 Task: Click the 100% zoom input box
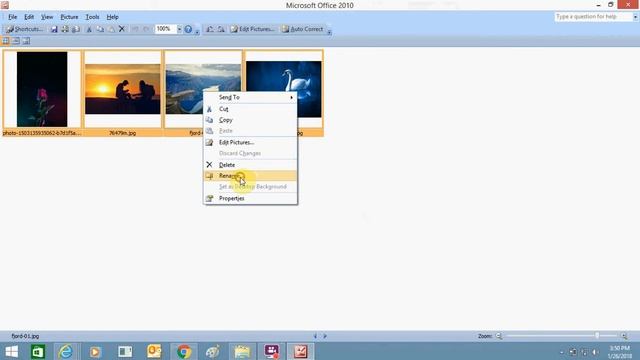tap(166, 29)
